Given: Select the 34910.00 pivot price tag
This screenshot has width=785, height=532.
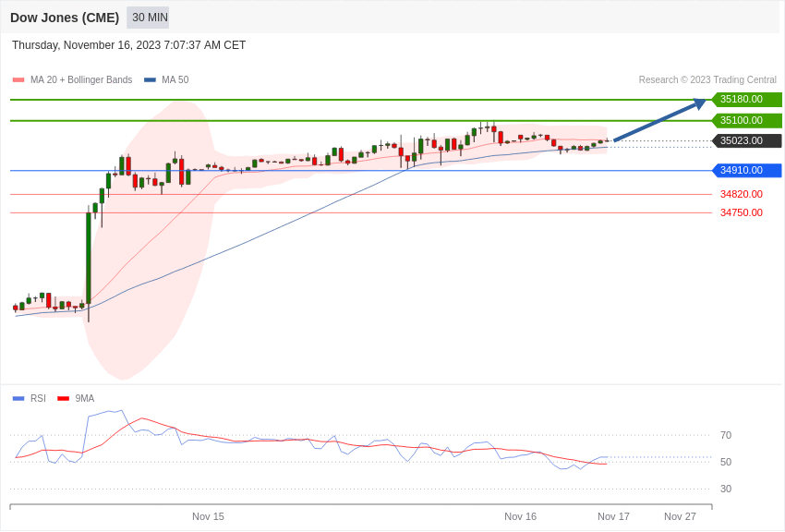Looking at the screenshot, I should 746,171.
